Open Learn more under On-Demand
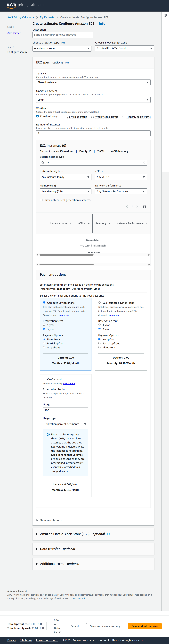The image size is (169, 644). 69,383
